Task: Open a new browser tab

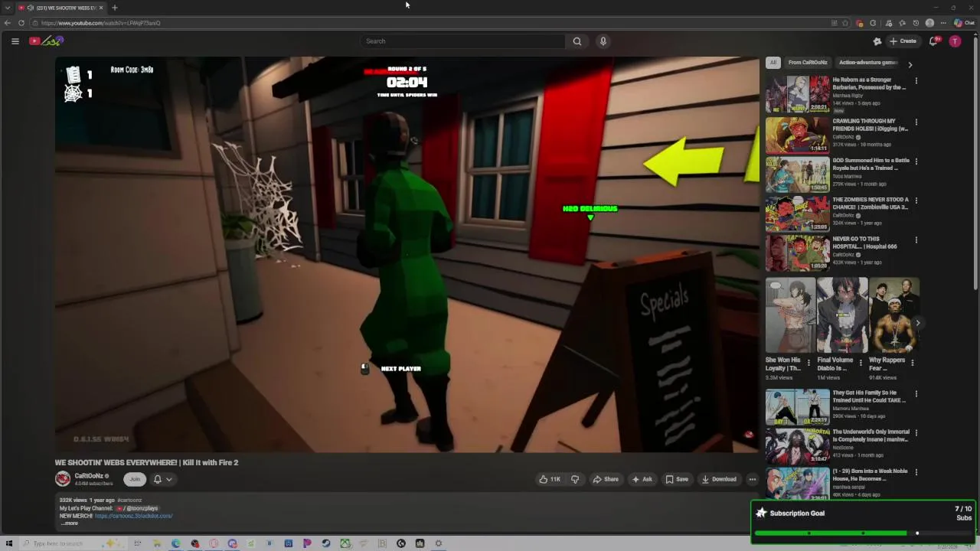Action: point(115,8)
